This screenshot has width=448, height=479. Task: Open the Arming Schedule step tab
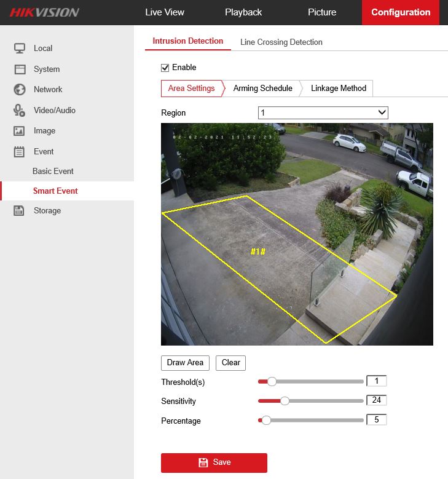tap(262, 89)
